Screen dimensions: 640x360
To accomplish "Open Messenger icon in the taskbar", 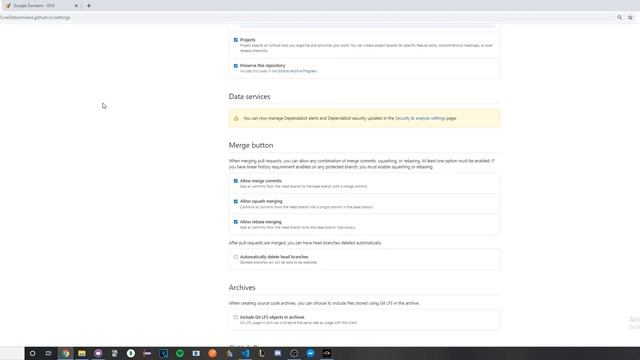I will pos(311,353).
